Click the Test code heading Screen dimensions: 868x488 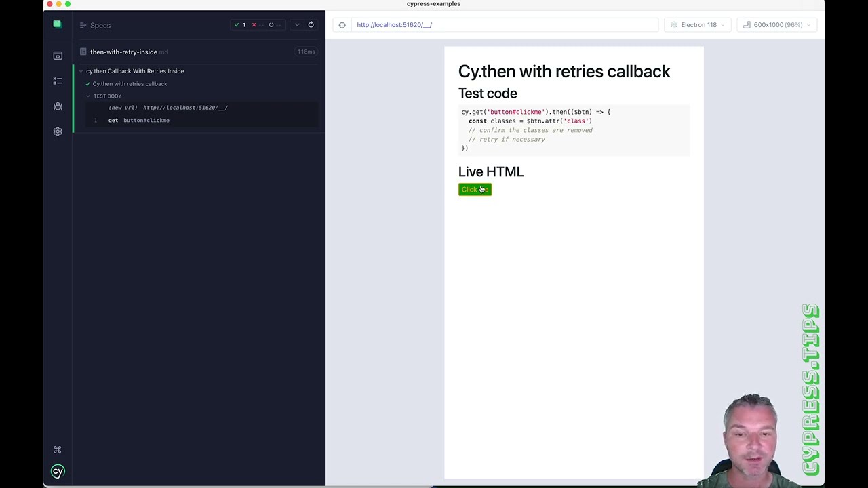point(488,94)
